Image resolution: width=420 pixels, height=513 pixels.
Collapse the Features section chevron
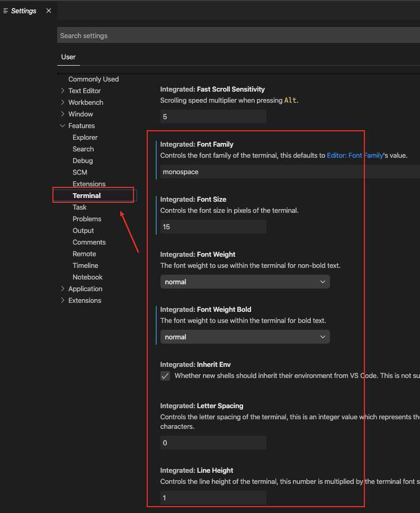[63, 126]
